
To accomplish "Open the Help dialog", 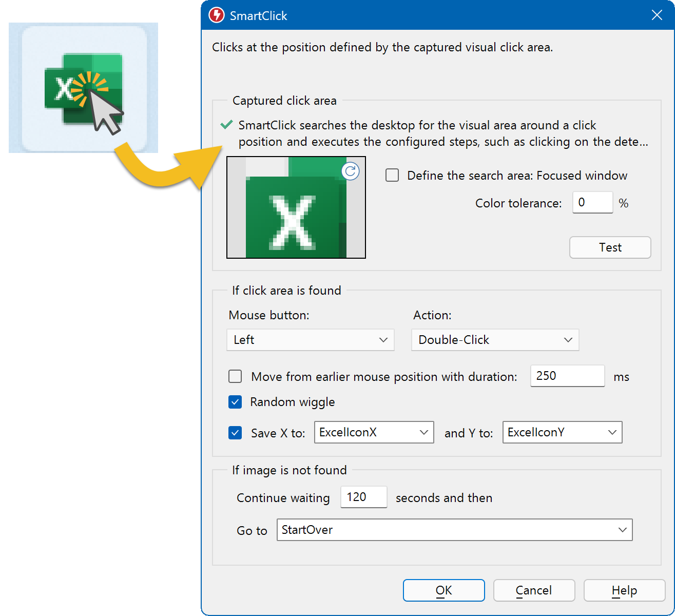I will pos(624,590).
